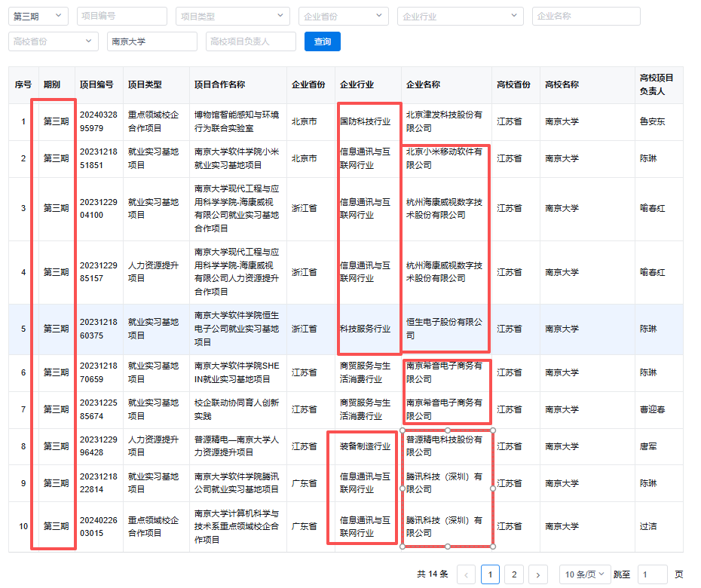The height and width of the screenshot is (588, 701).
Task: Click the 序号 column header
Action: [x=23, y=85]
